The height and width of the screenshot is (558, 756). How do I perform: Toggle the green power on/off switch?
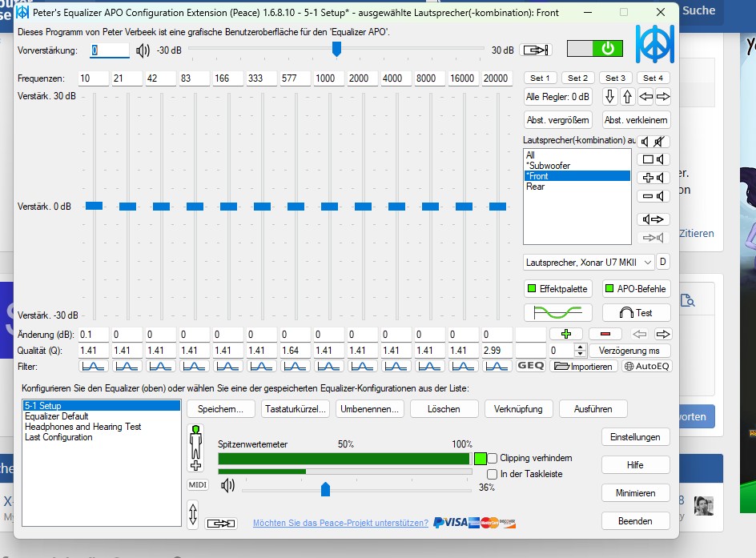(x=594, y=49)
